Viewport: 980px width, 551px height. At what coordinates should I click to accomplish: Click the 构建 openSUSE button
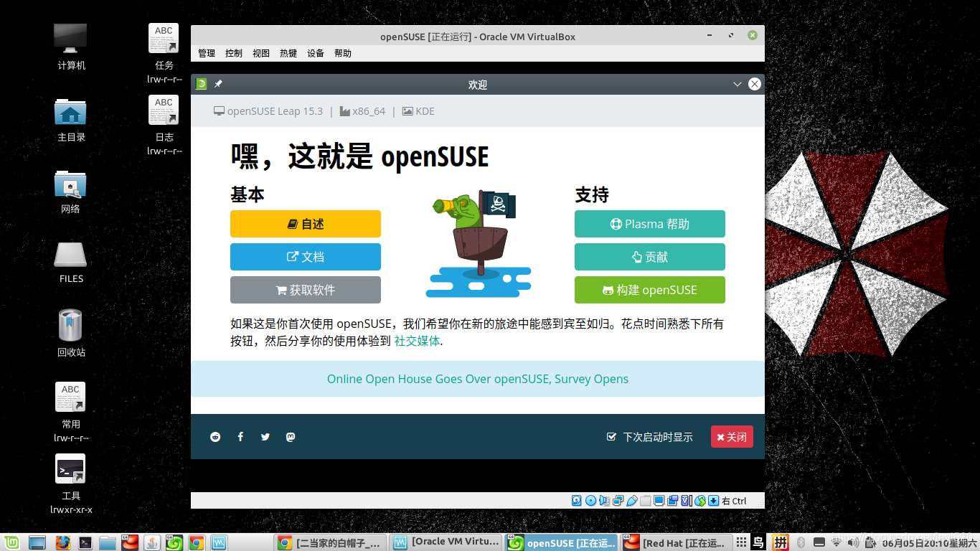(650, 290)
